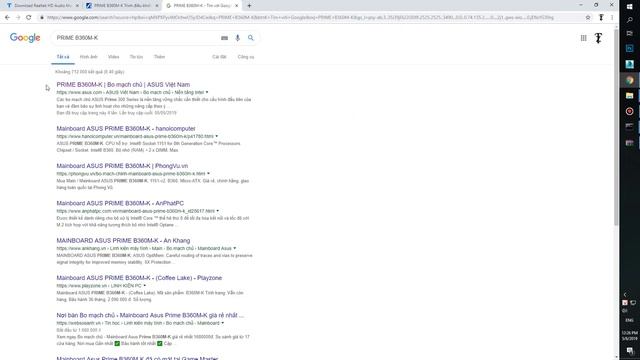Open the AnPhatPC Mainboard result
The width and height of the screenshot is (640, 360).
(x=120, y=203)
